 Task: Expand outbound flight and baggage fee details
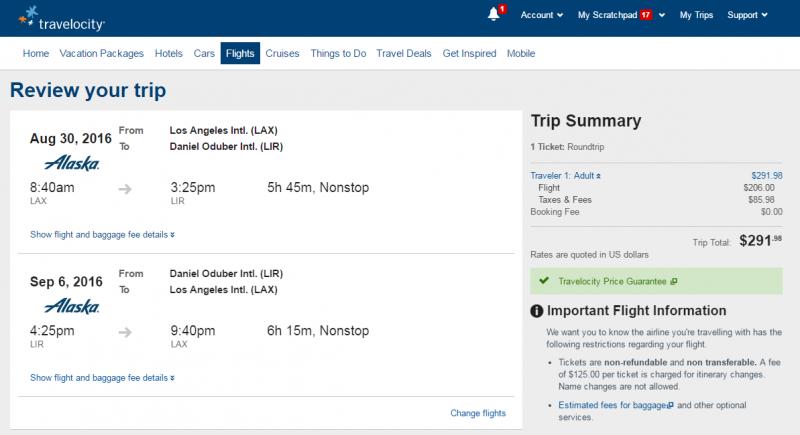102,235
